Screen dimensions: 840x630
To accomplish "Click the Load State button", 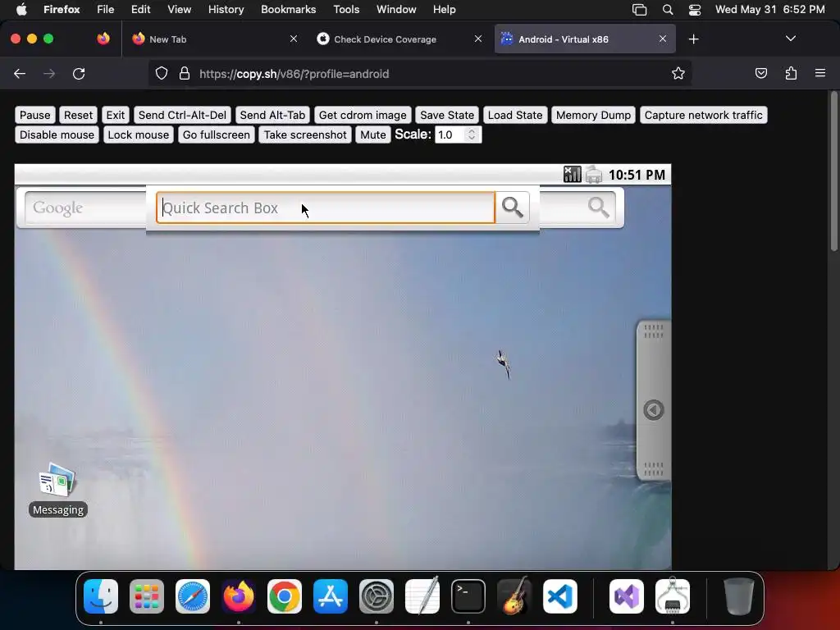I will pos(515,115).
